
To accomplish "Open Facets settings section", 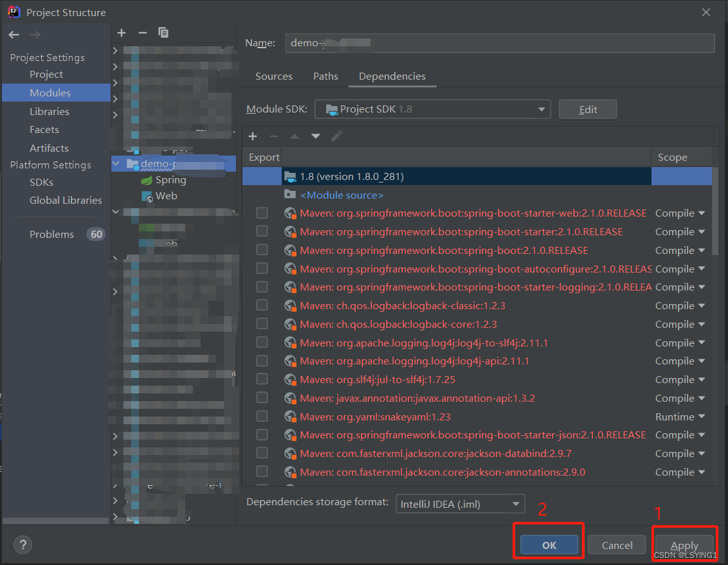I will [44, 129].
